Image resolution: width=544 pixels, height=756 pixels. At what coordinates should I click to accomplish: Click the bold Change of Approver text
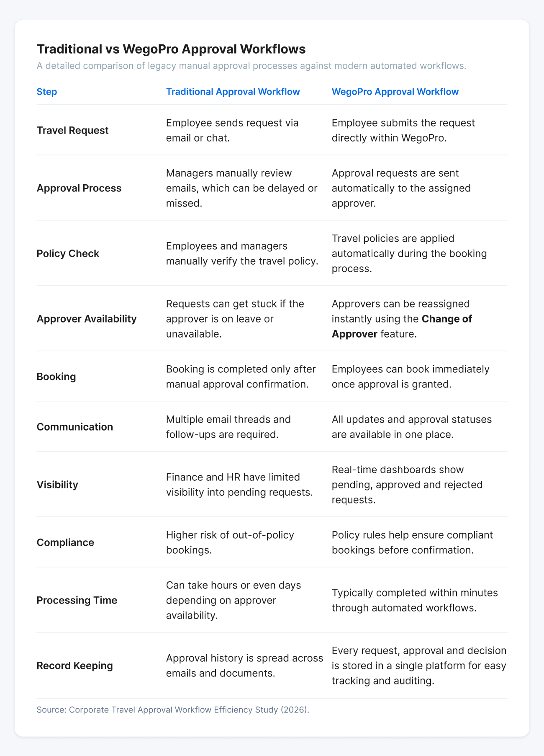click(402, 326)
